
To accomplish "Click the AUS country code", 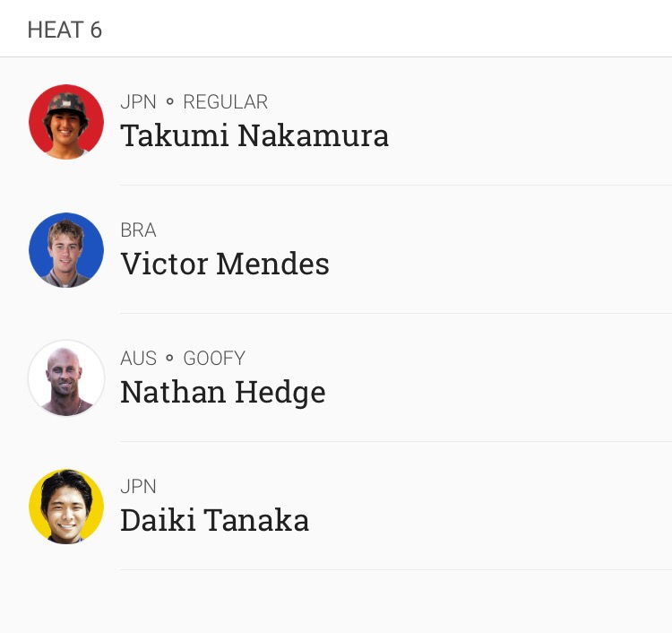I will (x=138, y=358).
